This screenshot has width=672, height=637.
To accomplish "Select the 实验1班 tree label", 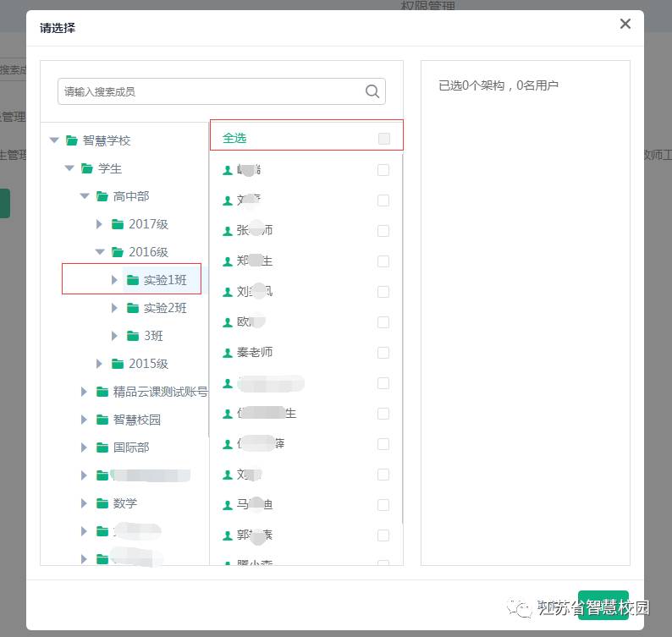I will (x=165, y=280).
